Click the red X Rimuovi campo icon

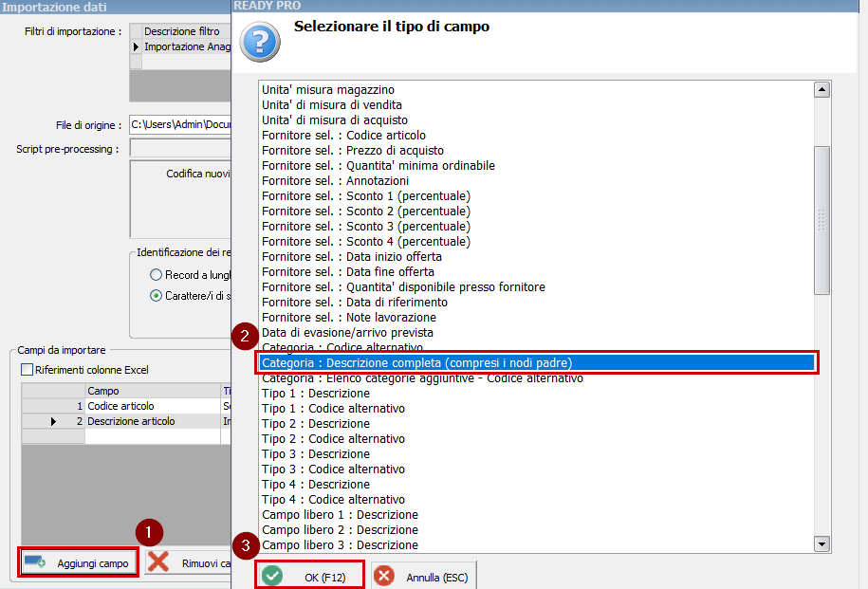[x=158, y=562]
